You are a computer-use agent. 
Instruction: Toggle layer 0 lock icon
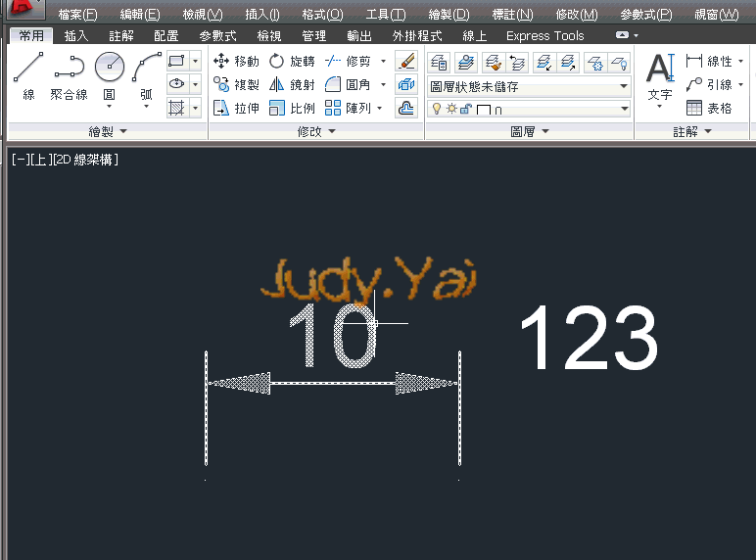point(465,109)
